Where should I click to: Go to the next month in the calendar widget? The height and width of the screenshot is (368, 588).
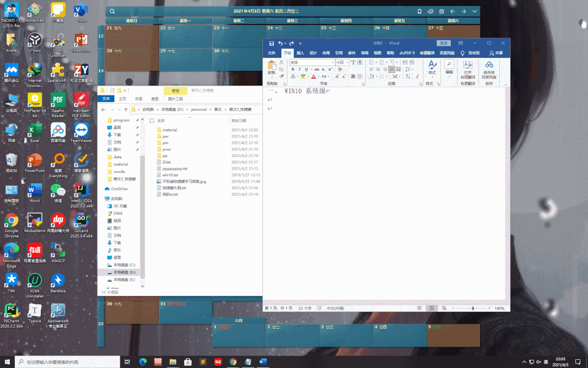463,11
